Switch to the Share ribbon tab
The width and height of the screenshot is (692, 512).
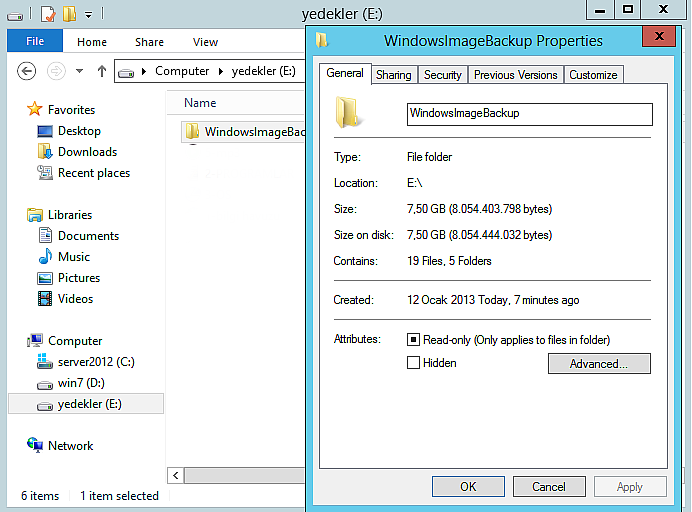tap(149, 42)
